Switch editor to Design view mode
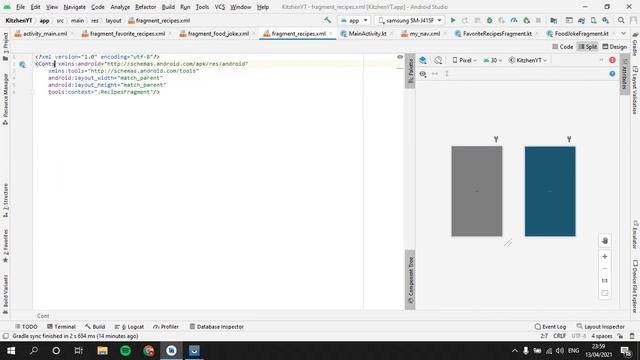 tap(614, 47)
